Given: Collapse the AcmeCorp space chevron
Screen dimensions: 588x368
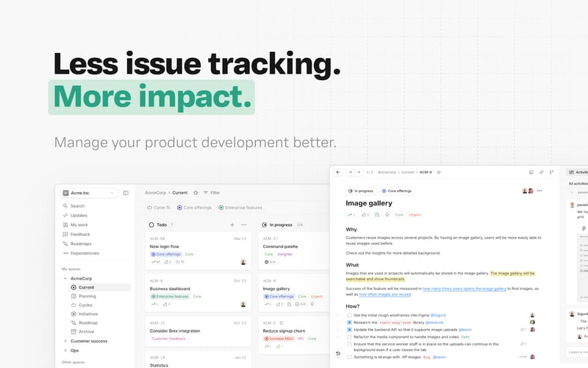Looking at the screenshot, I should pyautogui.click(x=65, y=278).
